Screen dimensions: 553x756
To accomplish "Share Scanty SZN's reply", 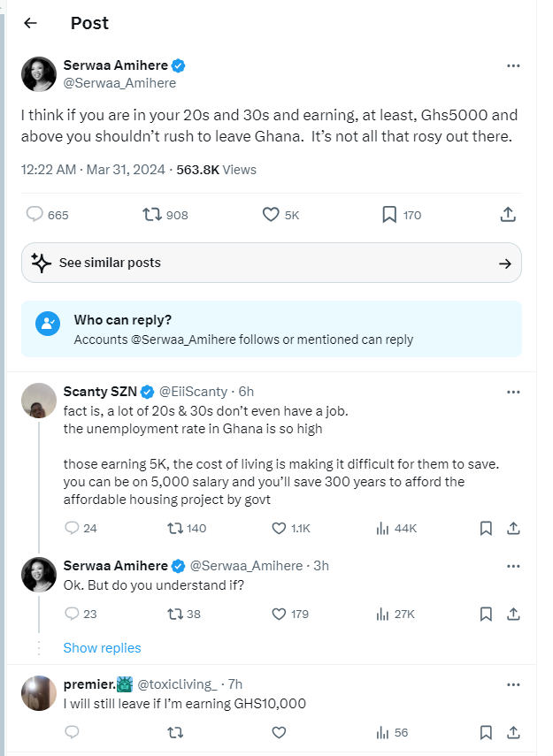I will 513,528.
